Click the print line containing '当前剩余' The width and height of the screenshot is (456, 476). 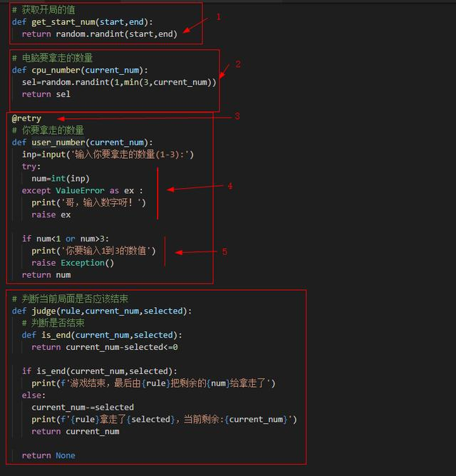click(165, 419)
